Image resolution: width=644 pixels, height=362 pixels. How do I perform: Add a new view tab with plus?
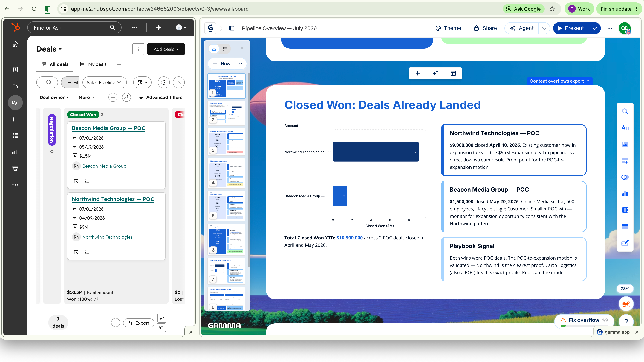[x=119, y=64]
